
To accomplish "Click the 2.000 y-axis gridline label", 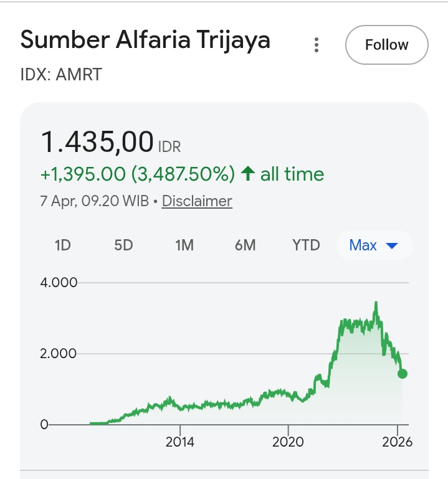I will [59, 354].
